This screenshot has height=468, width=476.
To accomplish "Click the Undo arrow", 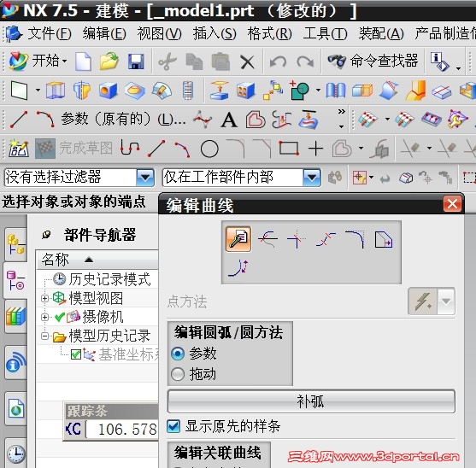I will pos(278,61).
